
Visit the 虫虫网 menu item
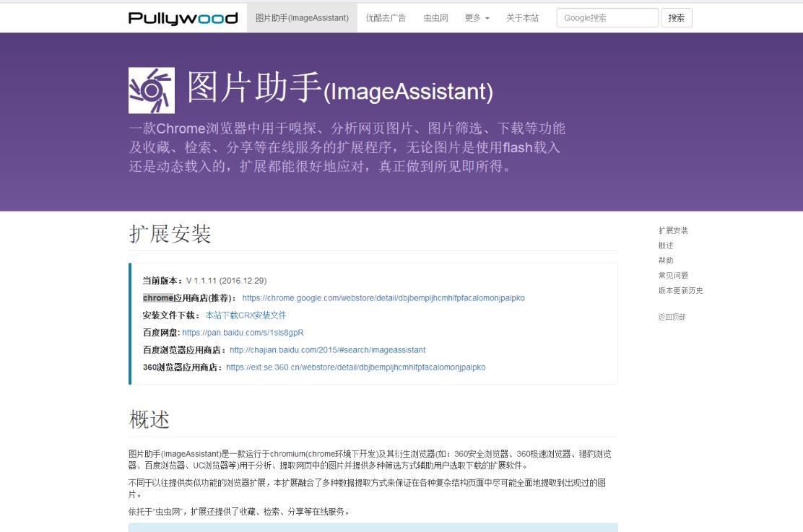[x=435, y=18]
